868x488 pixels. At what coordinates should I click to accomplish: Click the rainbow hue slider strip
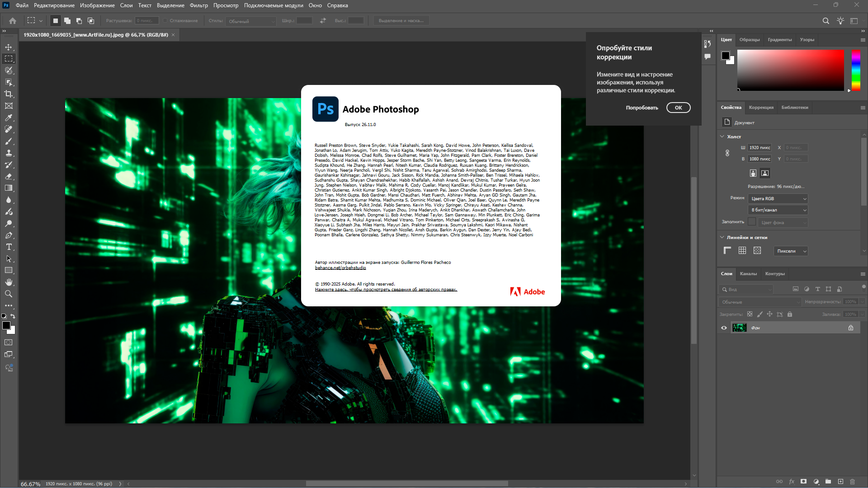[x=856, y=70]
